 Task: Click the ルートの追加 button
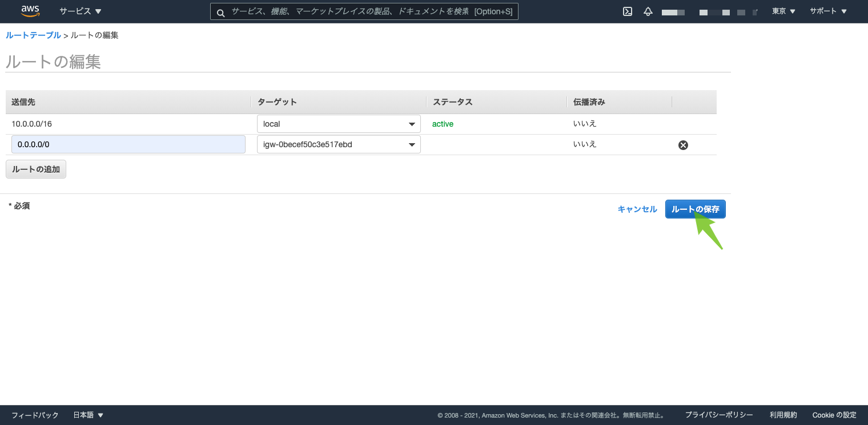click(36, 169)
